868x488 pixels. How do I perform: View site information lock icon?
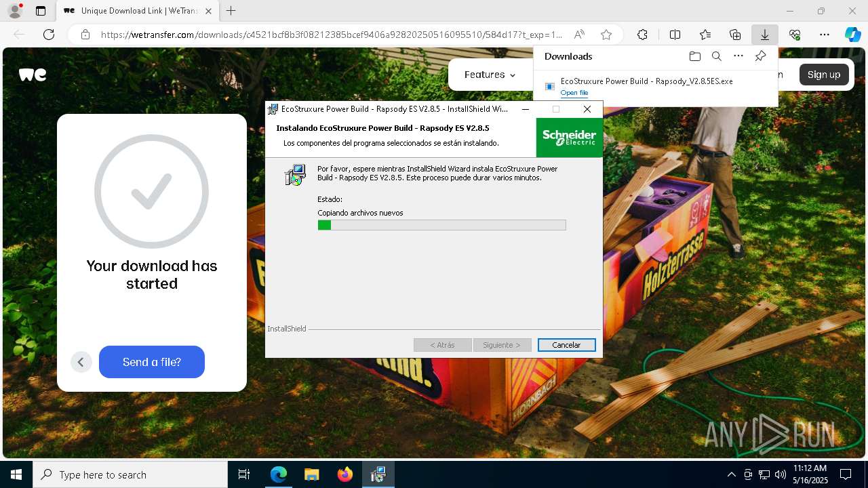coord(85,35)
